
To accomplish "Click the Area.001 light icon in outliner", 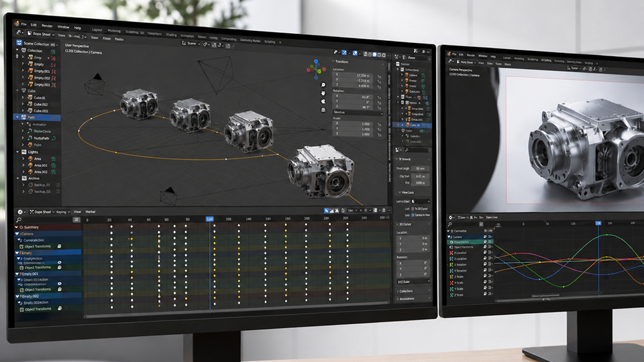I will click(x=30, y=165).
